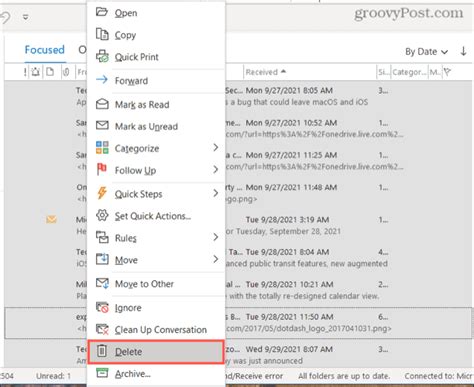Viewport: 474px width, 387px height.
Task: Click the Categories column header
Action: (x=409, y=72)
